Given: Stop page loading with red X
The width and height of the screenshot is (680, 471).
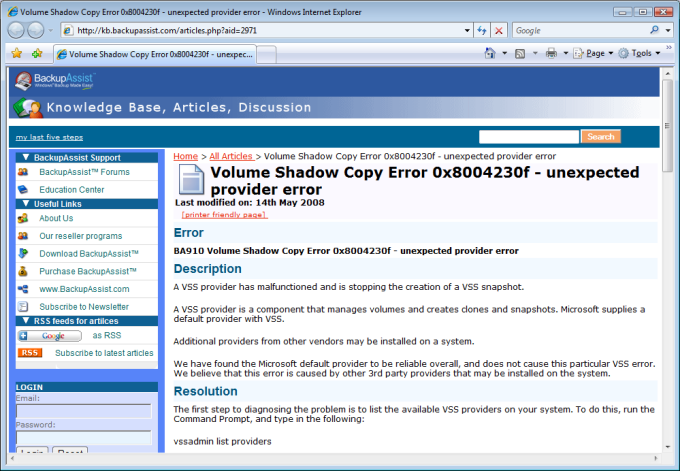Looking at the screenshot, I should coord(499,31).
